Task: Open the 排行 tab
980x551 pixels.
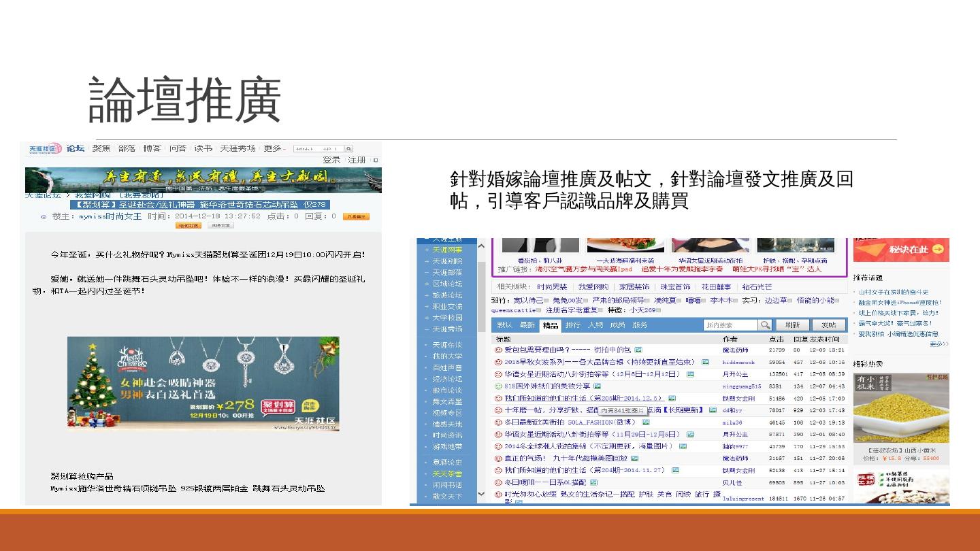Action: pos(573,325)
